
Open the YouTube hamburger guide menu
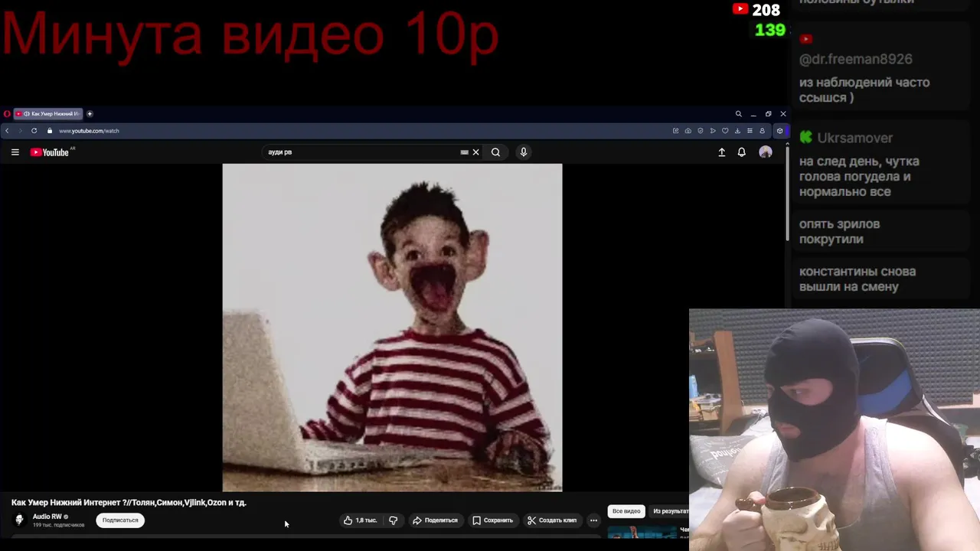tap(15, 152)
